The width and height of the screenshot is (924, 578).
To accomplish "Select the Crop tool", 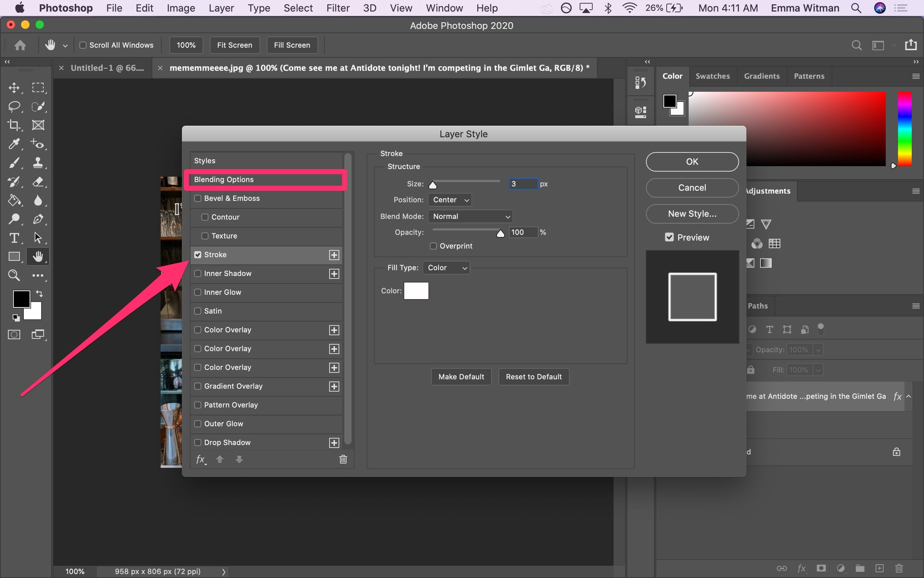I will click(x=14, y=125).
